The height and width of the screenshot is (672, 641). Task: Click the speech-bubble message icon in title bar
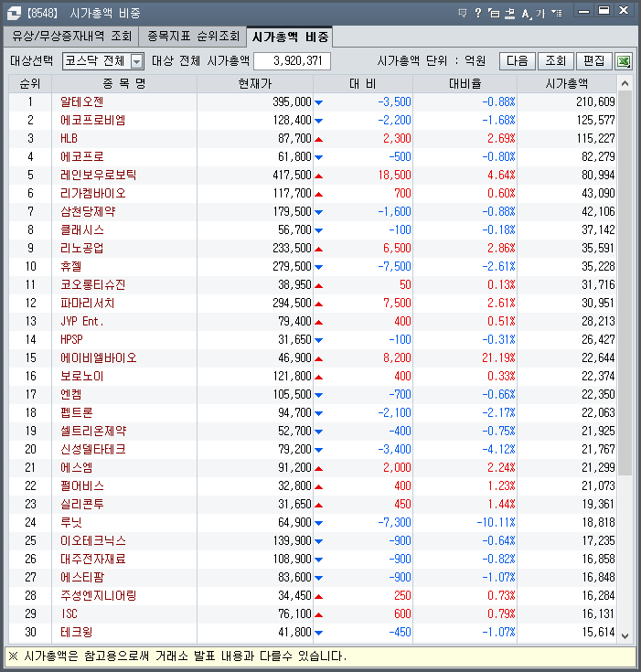pyautogui.click(x=463, y=13)
